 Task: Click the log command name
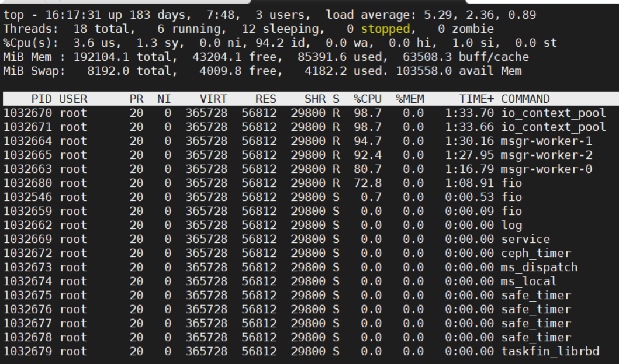coord(511,226)
